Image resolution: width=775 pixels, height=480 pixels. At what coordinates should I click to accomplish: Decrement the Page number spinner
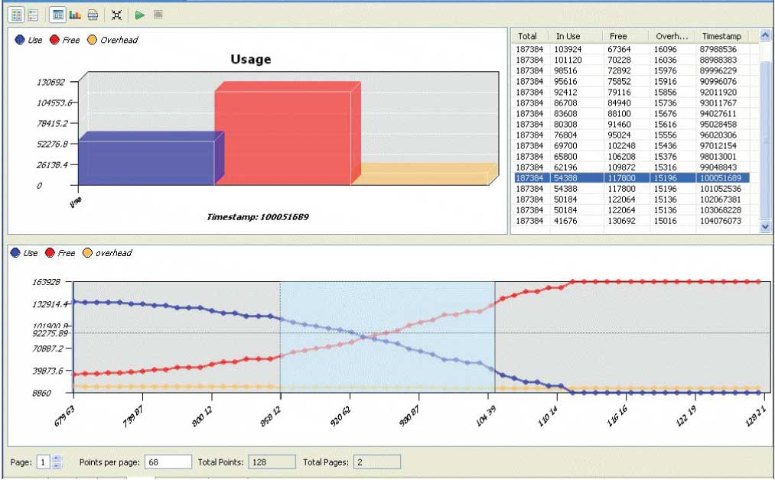coord(56,465)
